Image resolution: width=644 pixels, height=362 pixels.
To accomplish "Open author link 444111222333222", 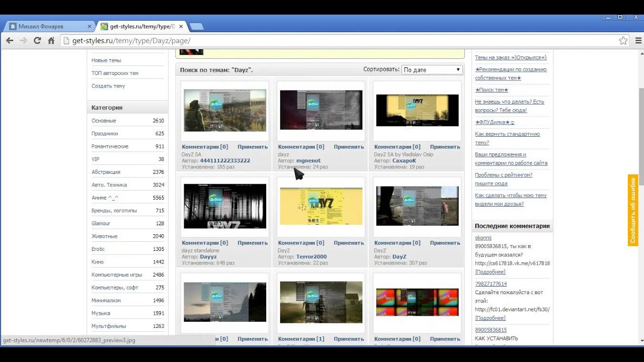I will coord(225,160).
